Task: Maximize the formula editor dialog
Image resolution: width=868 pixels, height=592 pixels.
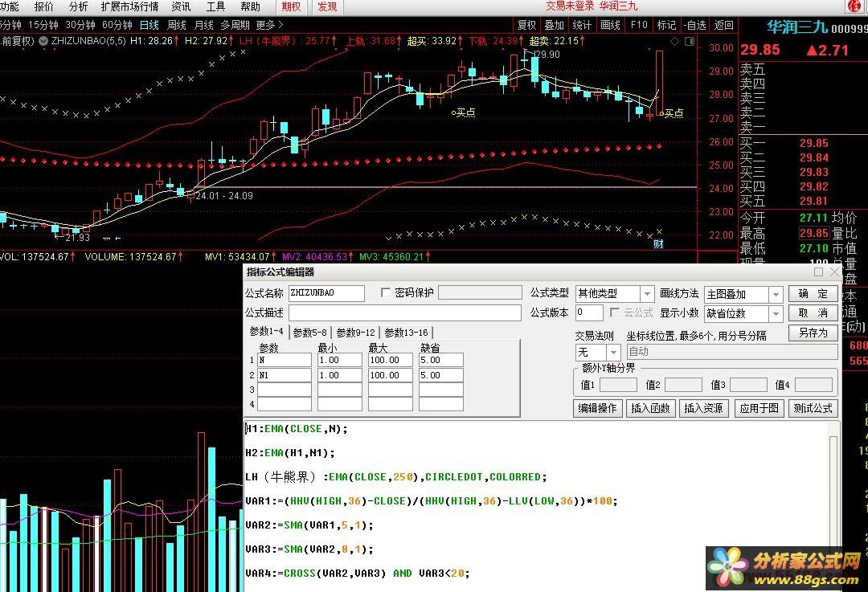Action: 818,272
